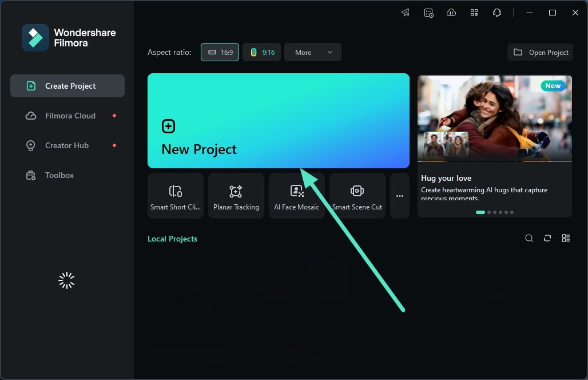Screen dimensions: 588x380
Task: Launch the Planar Tracking tool
Action: (x=236, y=196)
